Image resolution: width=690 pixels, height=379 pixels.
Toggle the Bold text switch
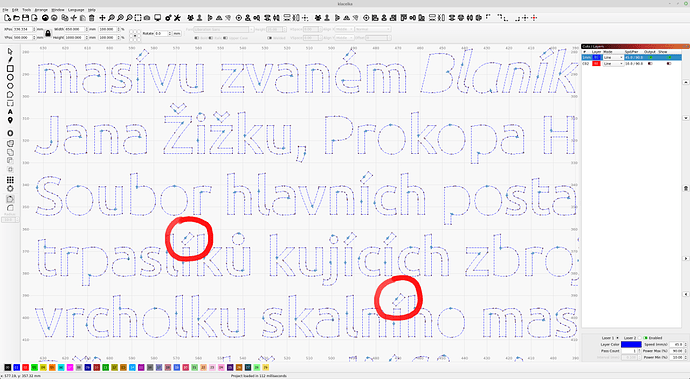197,38
